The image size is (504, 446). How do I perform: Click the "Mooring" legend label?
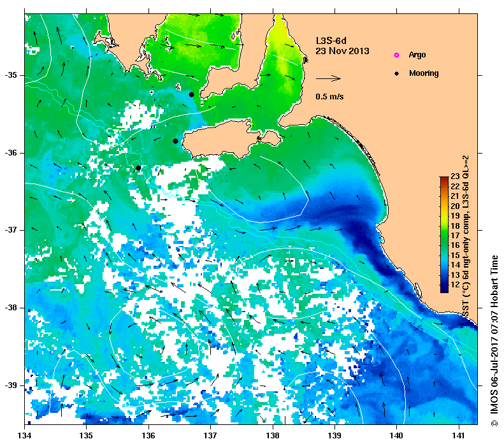[x=424, y=73]
